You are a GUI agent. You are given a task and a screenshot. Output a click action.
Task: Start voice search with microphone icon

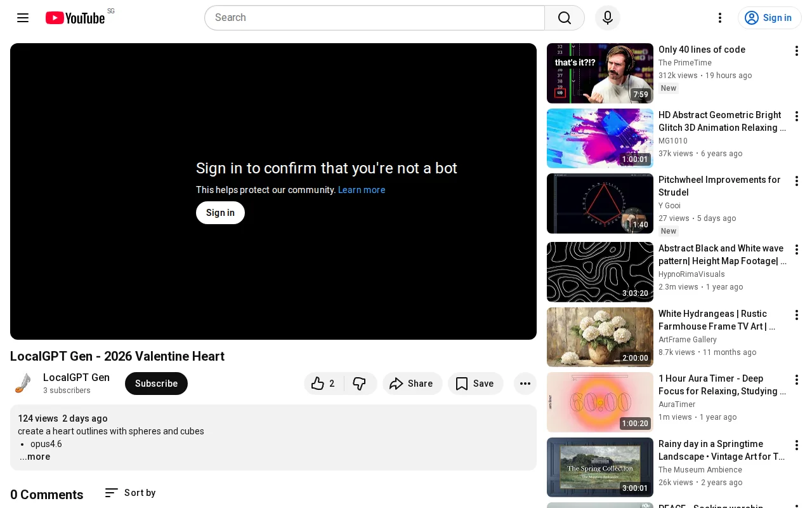click(608, 18)
